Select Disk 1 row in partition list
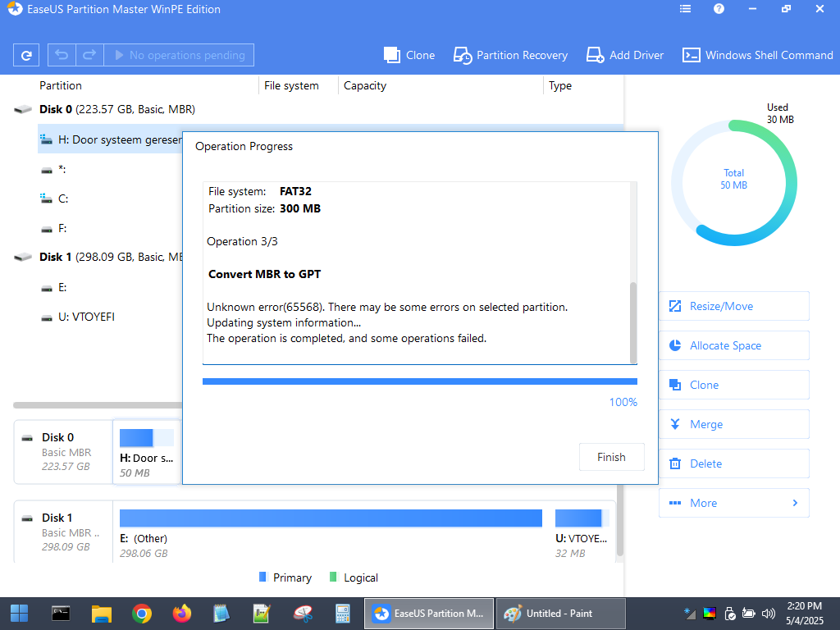 [99, 257]
